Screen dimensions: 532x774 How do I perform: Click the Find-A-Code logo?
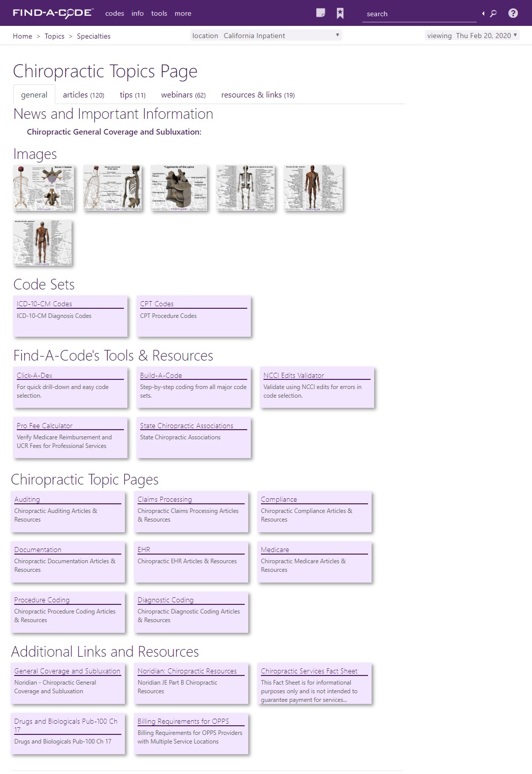(x=53, y=13)
